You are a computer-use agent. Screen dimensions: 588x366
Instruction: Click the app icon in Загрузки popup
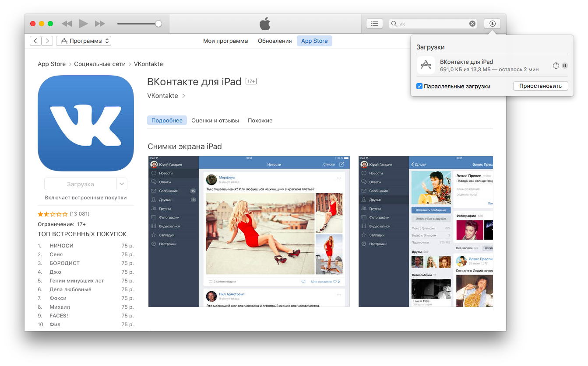pos(426,65)
